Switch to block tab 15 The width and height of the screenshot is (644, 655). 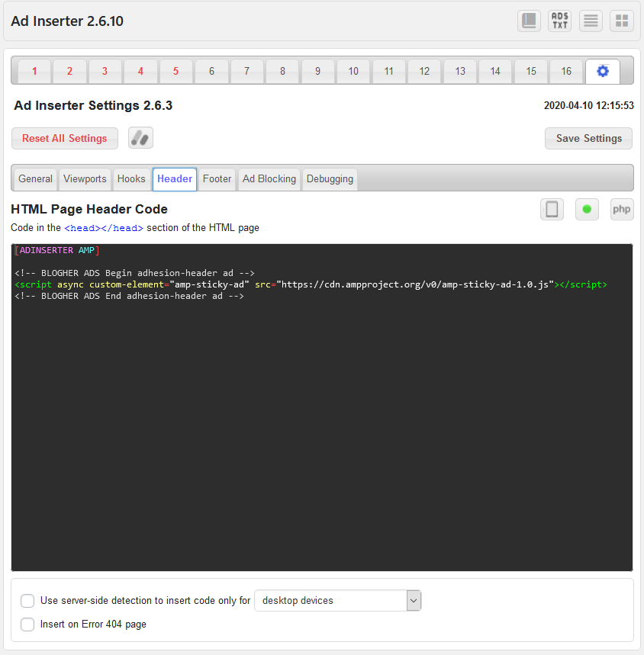[531, 71]
